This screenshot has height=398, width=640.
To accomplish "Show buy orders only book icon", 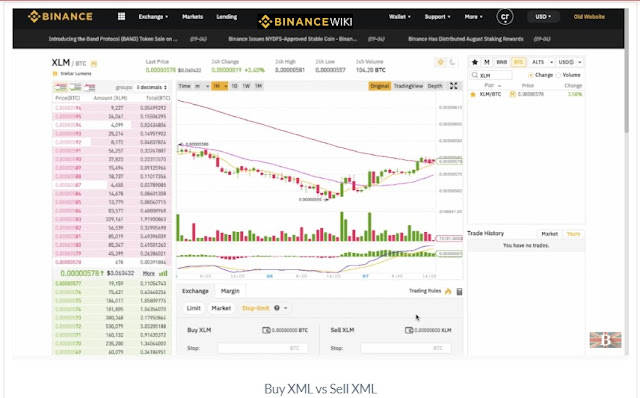I will pos(75,87).
